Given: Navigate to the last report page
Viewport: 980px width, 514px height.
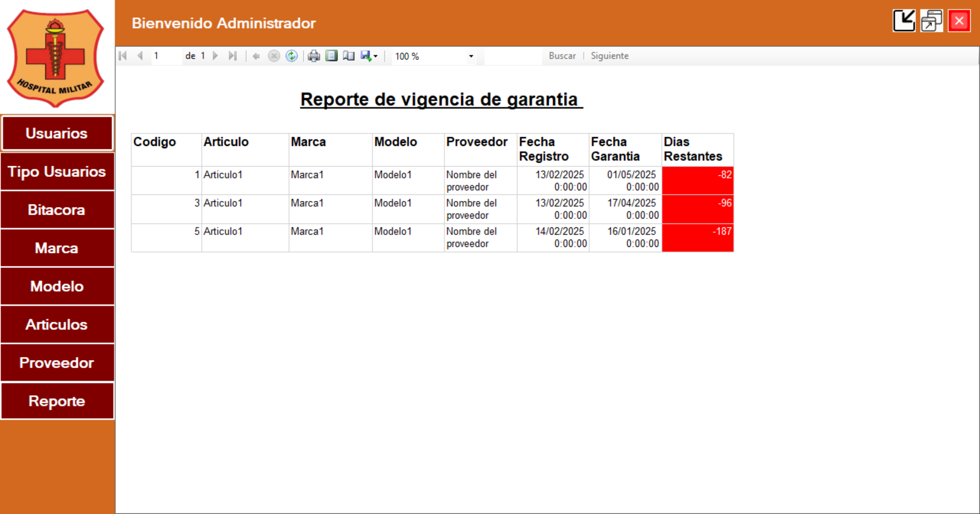Looking at the screenshot, I should [x=233, y=56].
